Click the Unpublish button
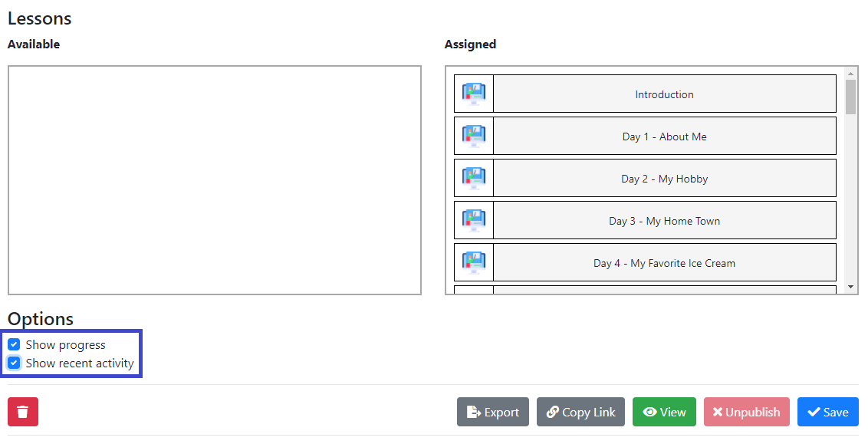Viewport: 868px width, 444px height. 746,412
